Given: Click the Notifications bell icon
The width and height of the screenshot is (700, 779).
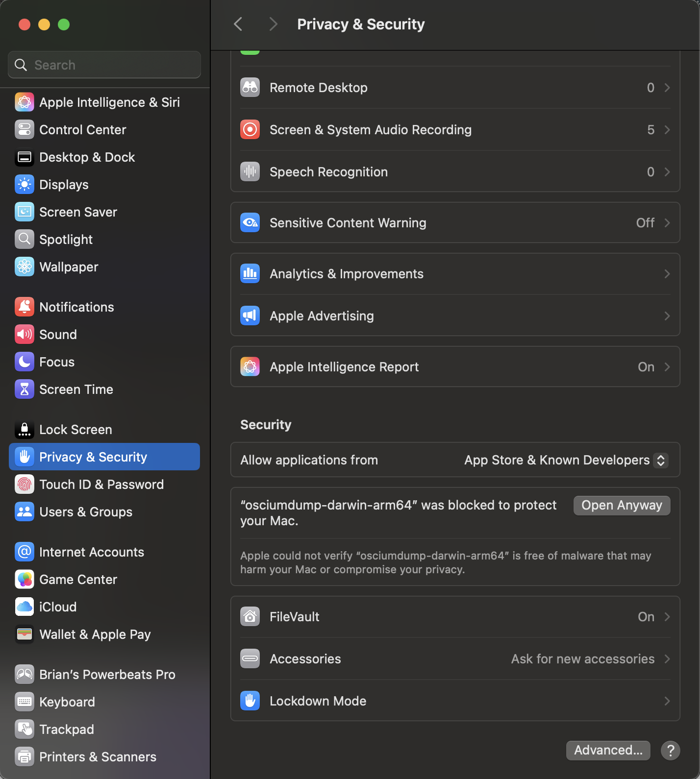Looking at the screenshot, I should (25, 307).
